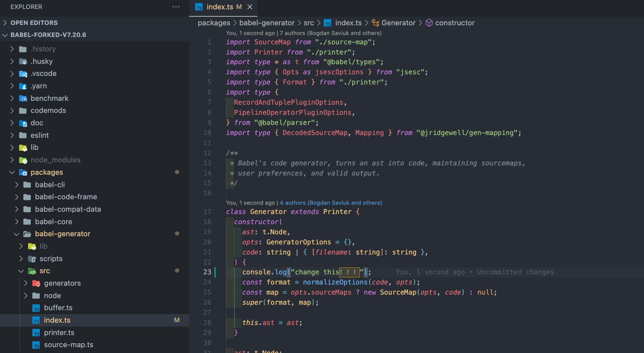
Task: Collapse the packages folder chevron
Action: [x=12, y=172]
